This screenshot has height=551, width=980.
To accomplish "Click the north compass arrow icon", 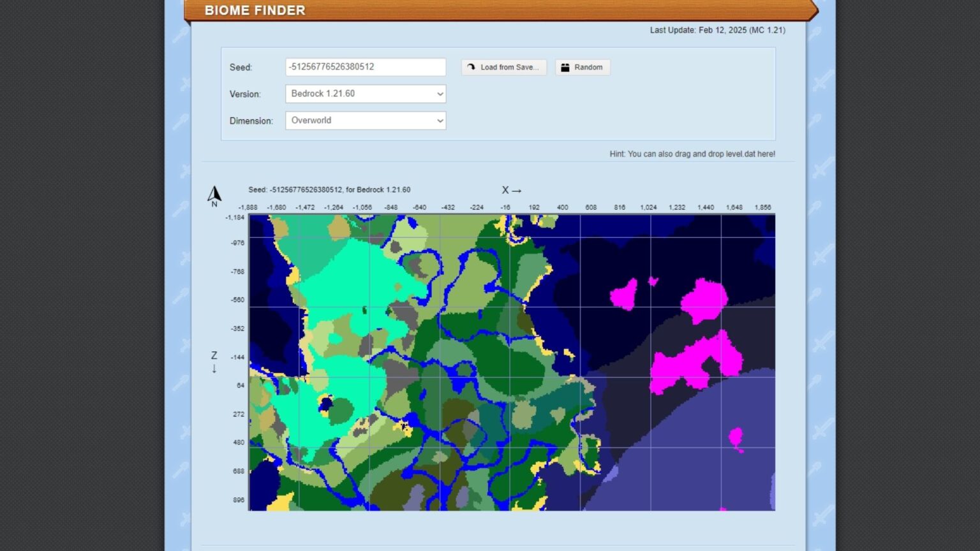I will point(214,195).
